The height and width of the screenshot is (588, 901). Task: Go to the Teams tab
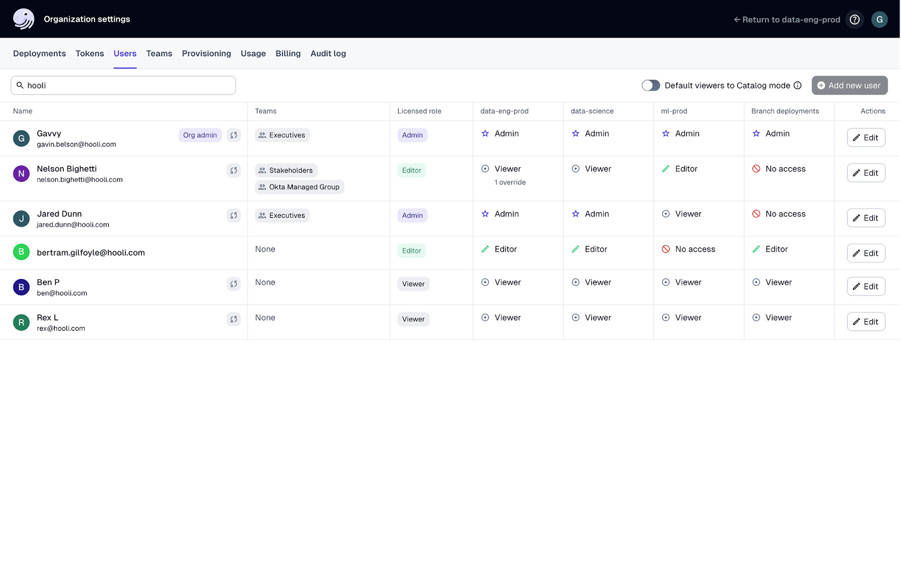pos(159,54)
